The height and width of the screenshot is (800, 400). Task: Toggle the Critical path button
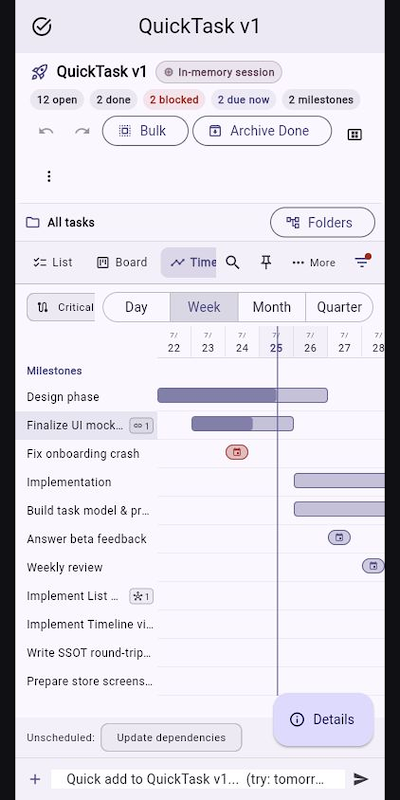(61, 307)
